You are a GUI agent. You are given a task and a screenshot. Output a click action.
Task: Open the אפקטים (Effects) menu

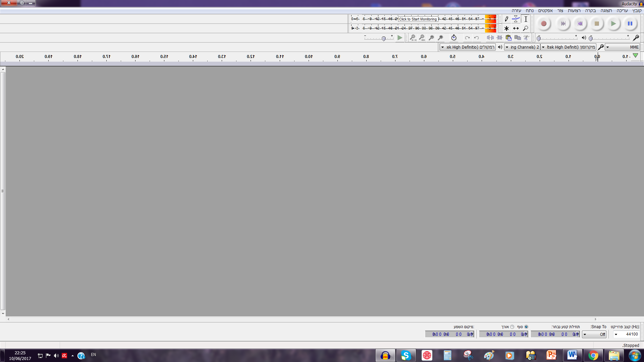tap(546, 11)
